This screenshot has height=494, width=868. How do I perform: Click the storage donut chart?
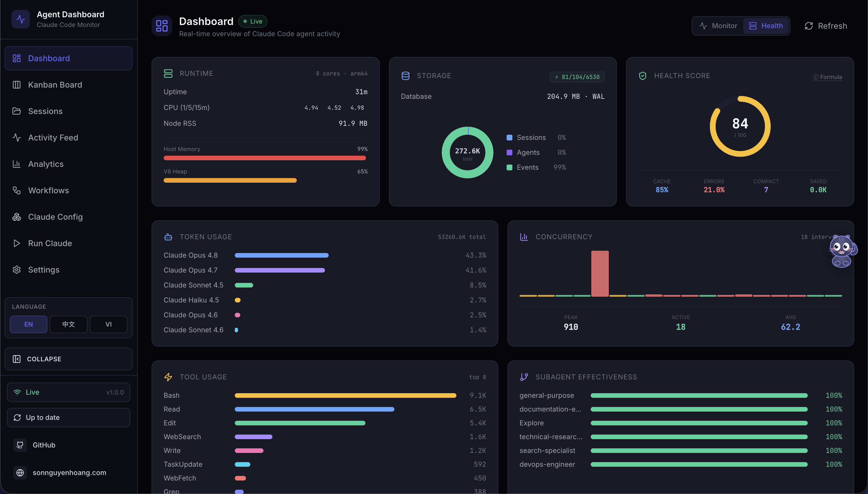pyautogui.click(x=467, y=153)
